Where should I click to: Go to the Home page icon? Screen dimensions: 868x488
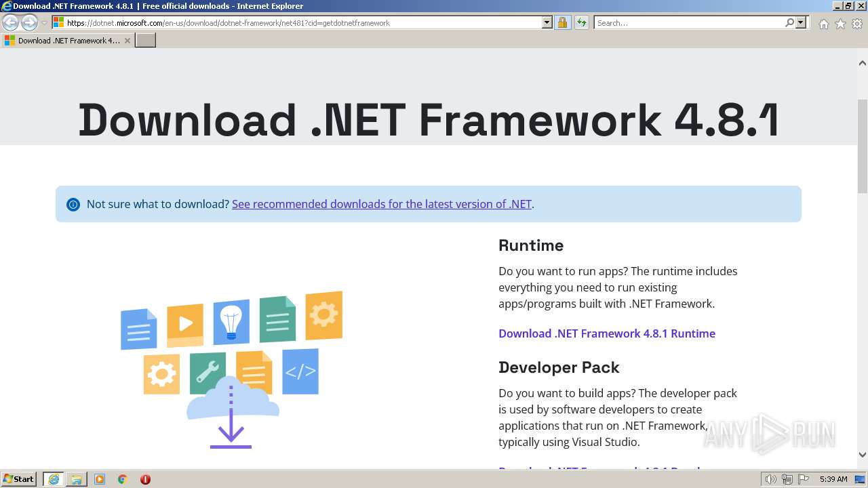tap(823, 24)
